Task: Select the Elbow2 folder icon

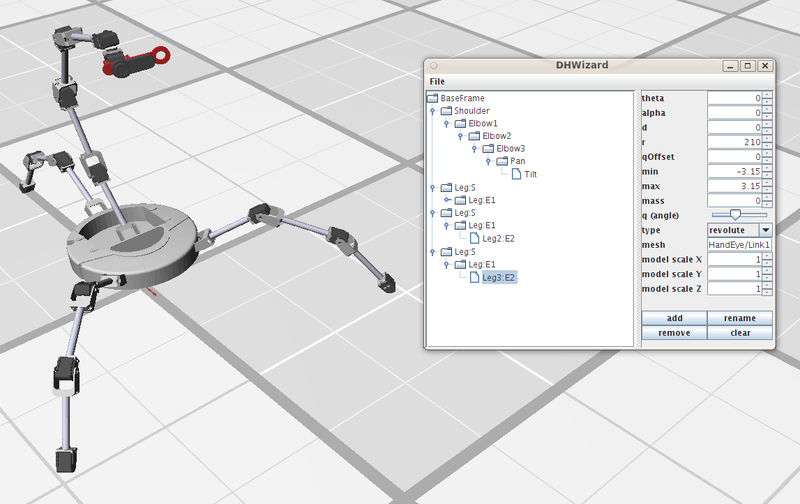Action: 474,136
